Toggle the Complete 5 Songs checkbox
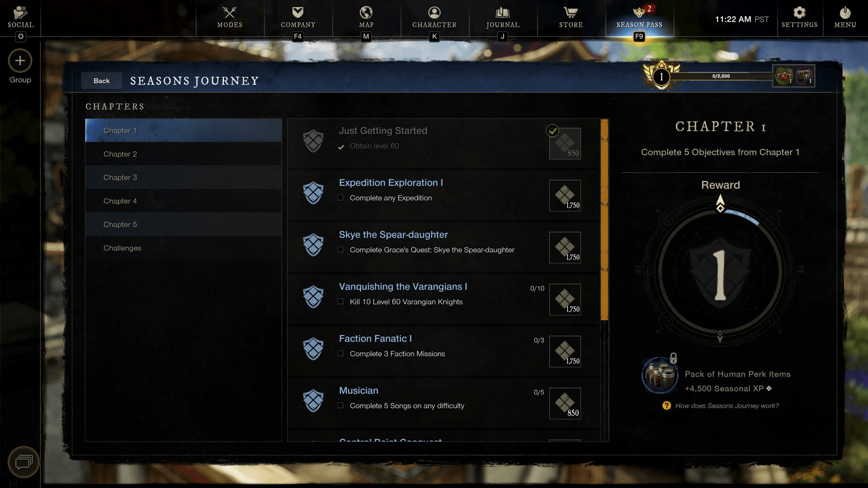This screenshot has height=488, width=868. pos(340,405)
